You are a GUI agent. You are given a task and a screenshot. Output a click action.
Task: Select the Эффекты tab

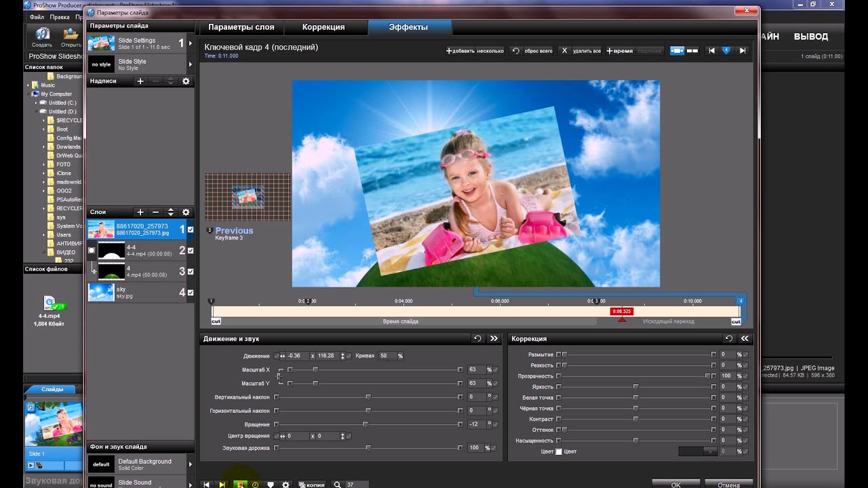[x=408, y=27]
